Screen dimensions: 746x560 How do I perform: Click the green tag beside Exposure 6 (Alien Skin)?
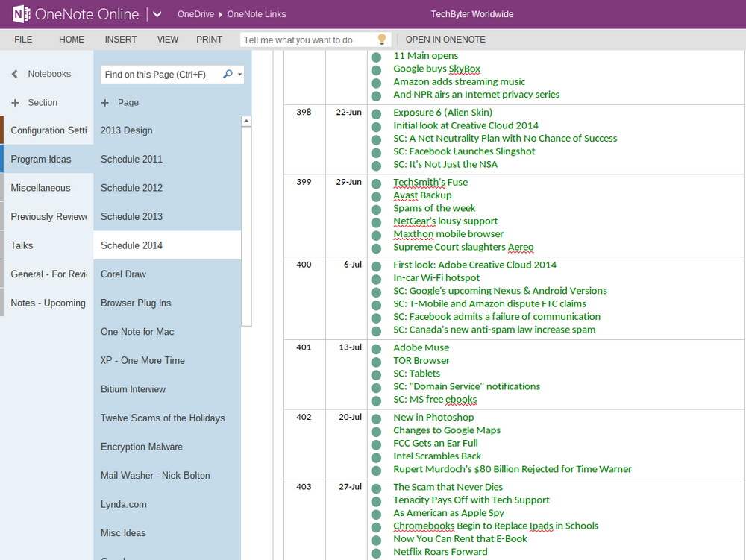(x=376, y=114)
